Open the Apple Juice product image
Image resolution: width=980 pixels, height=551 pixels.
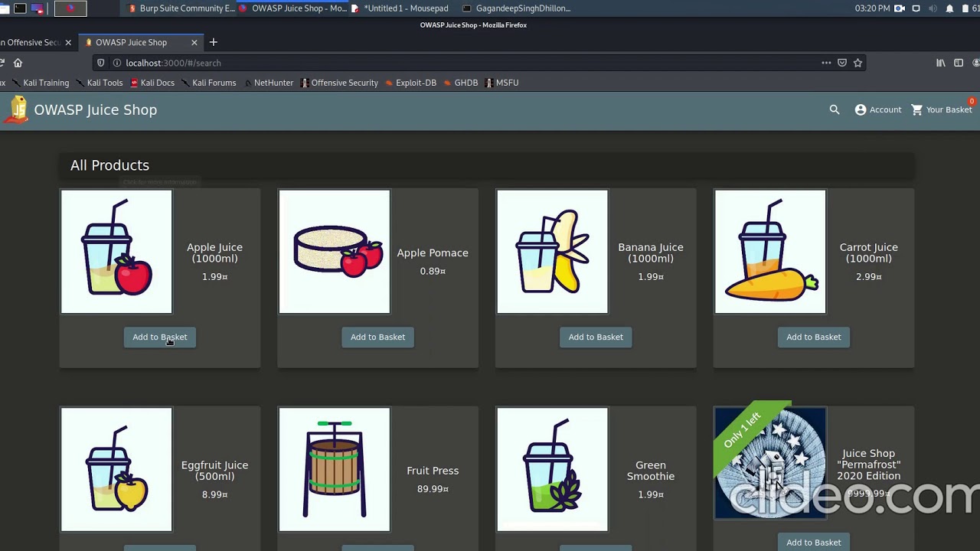coord(116,252)
